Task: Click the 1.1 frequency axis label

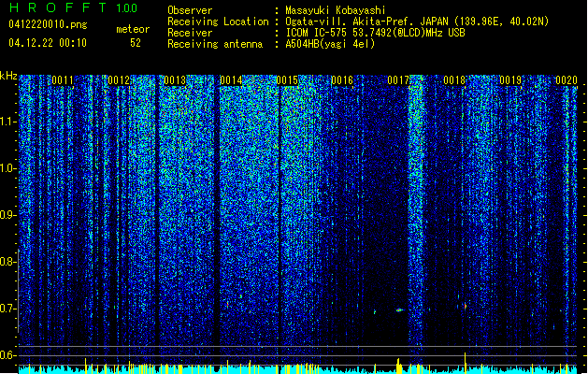Action: point(7,122)
